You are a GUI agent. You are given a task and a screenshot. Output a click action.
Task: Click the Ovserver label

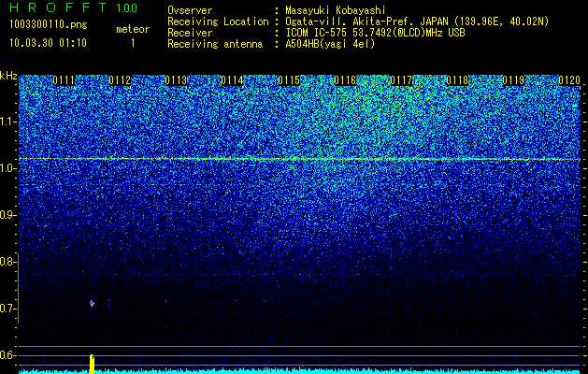tap(190, 10)
